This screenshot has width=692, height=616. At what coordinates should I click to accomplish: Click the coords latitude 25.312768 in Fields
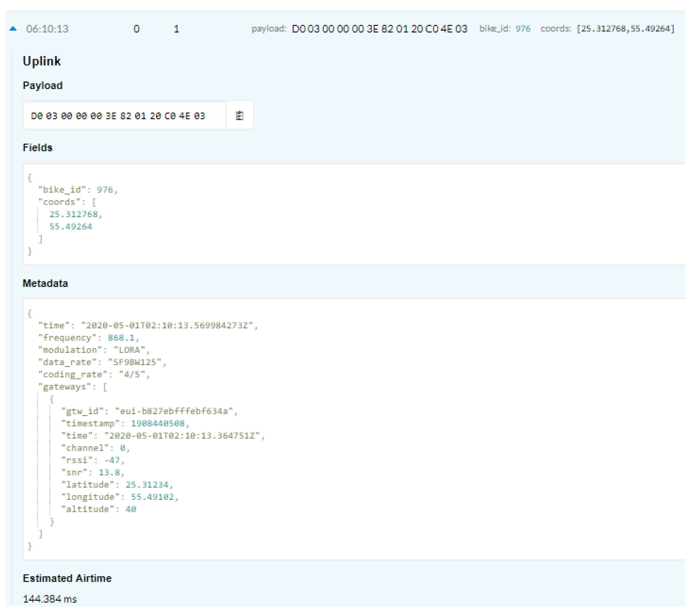[73, 214]
